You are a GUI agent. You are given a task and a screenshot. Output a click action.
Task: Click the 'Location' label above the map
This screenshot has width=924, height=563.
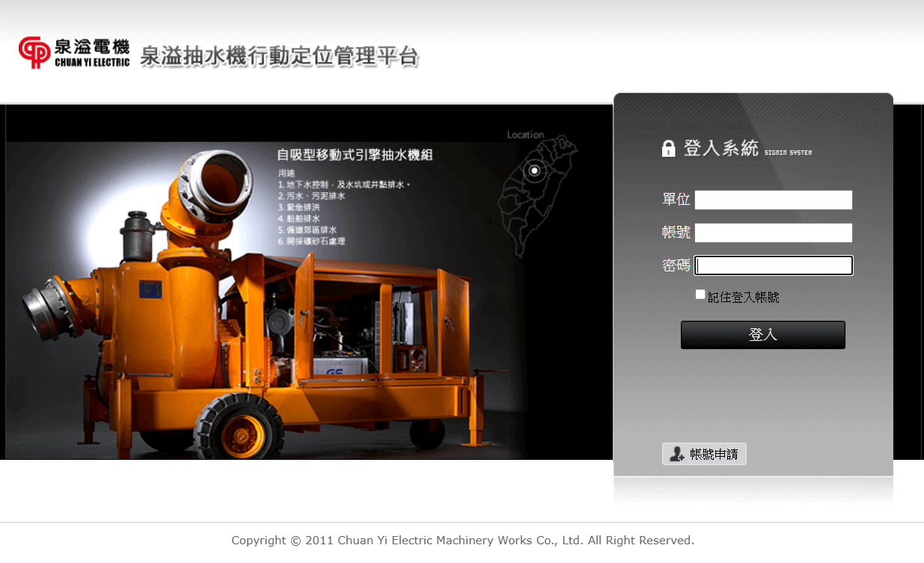(x=525, y=135)
